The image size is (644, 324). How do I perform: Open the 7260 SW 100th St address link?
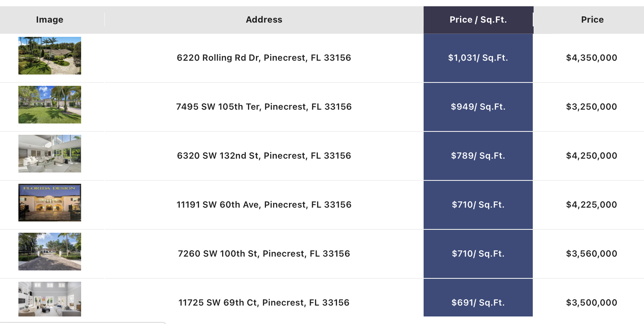264,254
